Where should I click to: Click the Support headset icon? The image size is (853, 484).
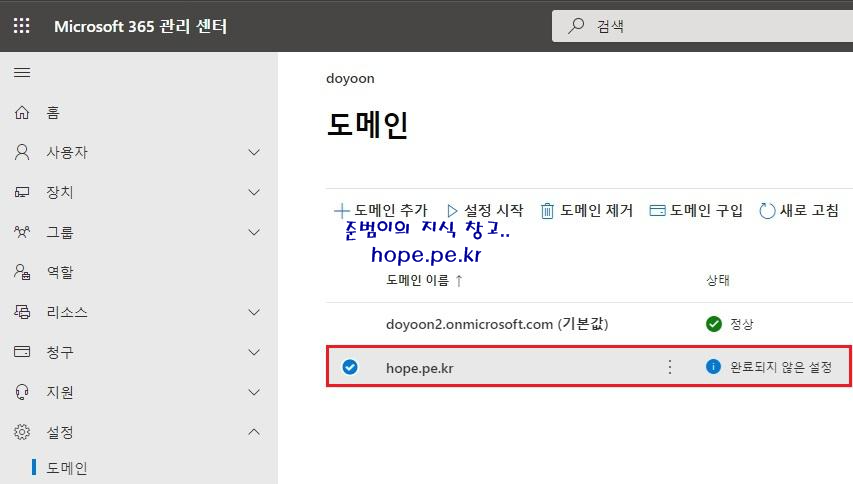[x=22, y=392]
